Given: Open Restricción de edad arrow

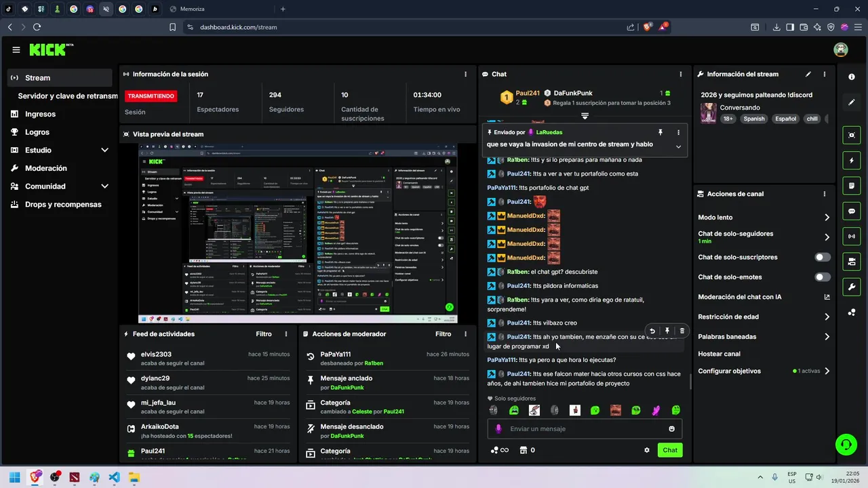Looking at the screenshot, I should coord(827,317).
